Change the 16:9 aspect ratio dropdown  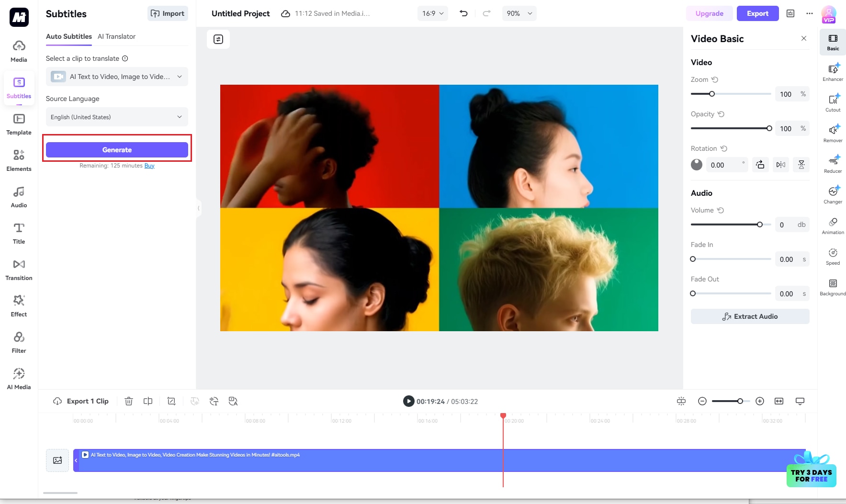click(x=433, y=13)
